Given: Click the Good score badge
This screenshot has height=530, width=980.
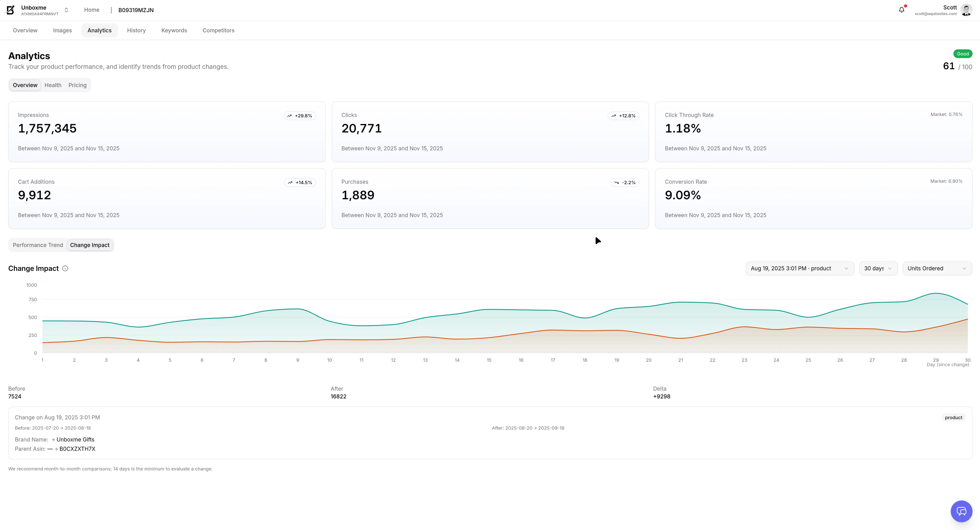Looking at the screenshot, I should pyautogui.click(x=962, y=54).
